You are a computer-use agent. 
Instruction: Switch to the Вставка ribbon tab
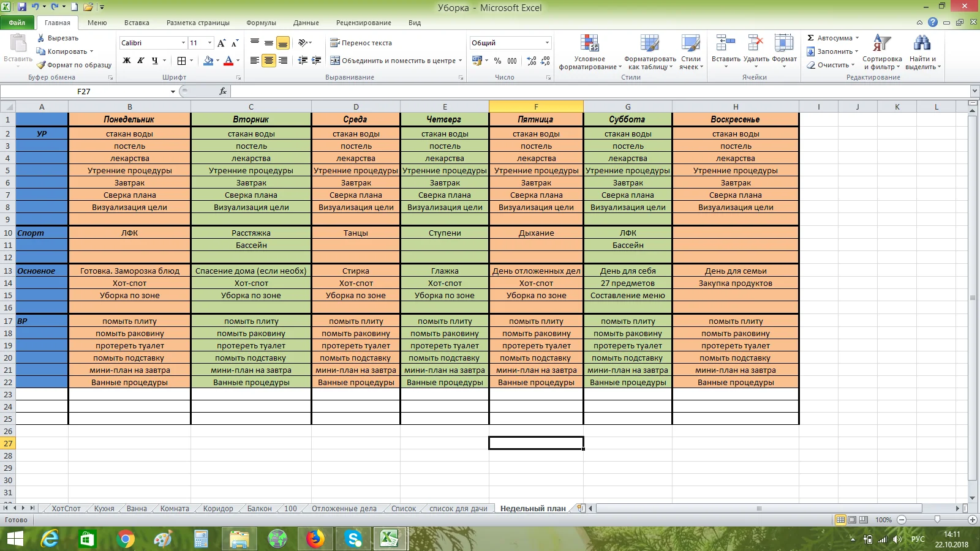click(137, 23)
